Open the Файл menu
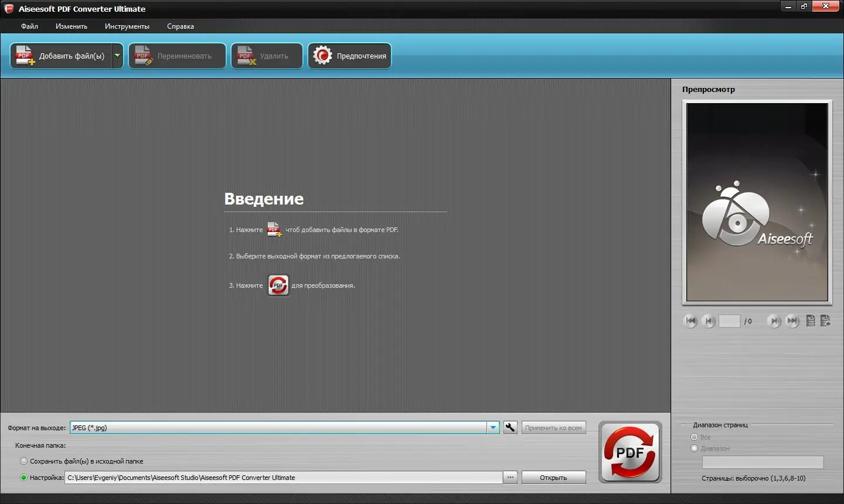This screenshot has width=844, height=504. (29, 26)
